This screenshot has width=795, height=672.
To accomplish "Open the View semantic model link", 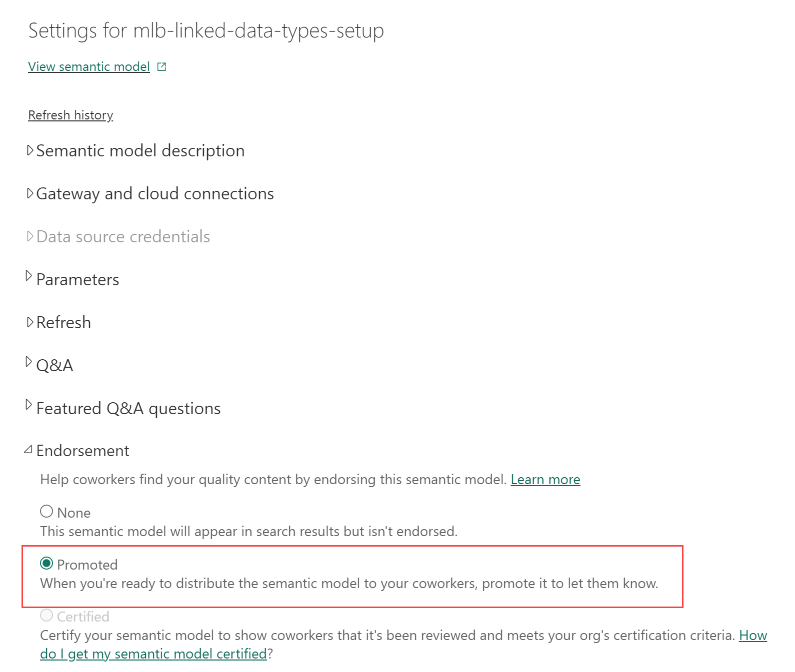I will 89,67.
